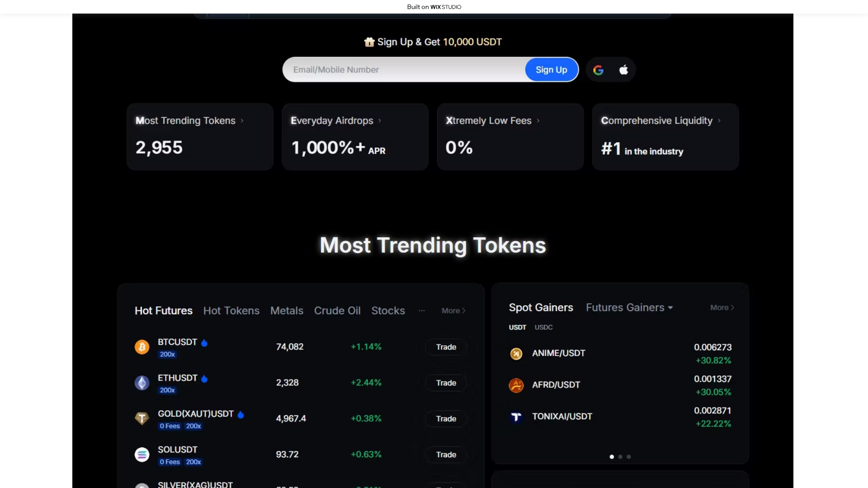
Task: Click the 1,000%+ APR airdrops value
Action: coord(338,148)
